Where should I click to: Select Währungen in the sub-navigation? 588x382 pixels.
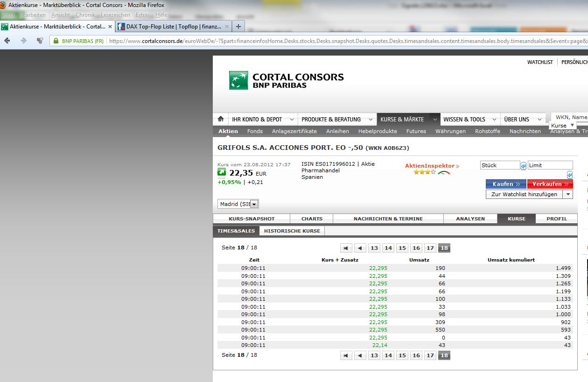point(450,131)
